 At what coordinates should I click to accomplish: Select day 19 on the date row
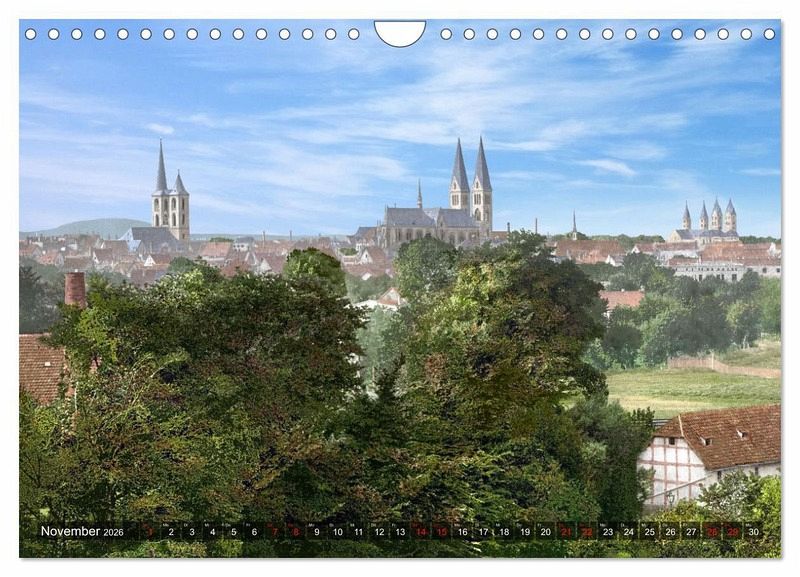point(524,533)
